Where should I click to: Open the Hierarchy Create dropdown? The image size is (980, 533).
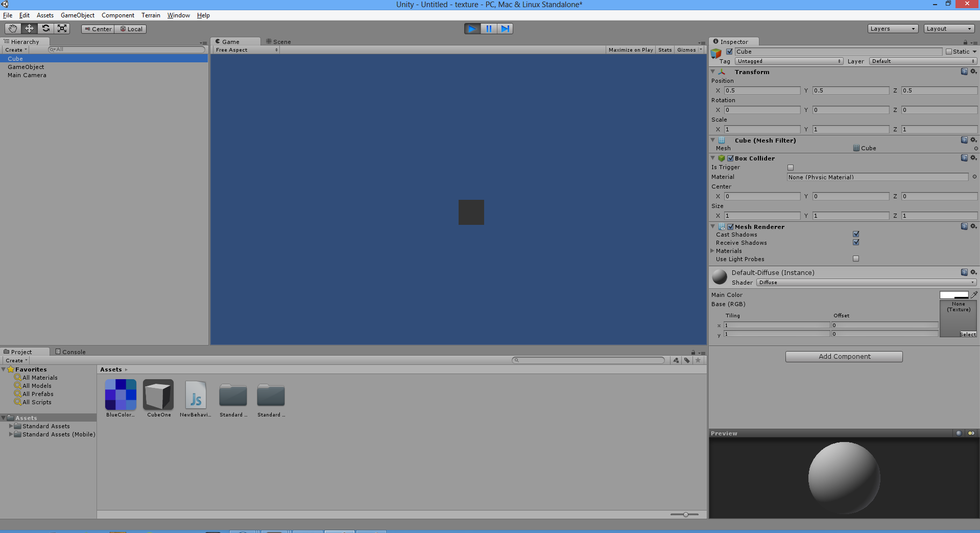(16, 50)
